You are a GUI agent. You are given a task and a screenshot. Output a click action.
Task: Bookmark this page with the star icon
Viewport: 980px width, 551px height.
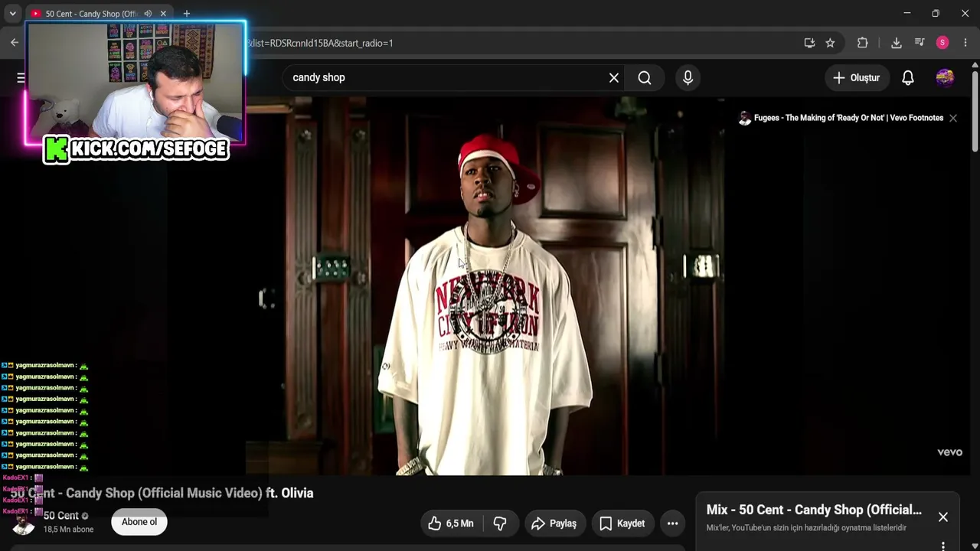point(830,43)
